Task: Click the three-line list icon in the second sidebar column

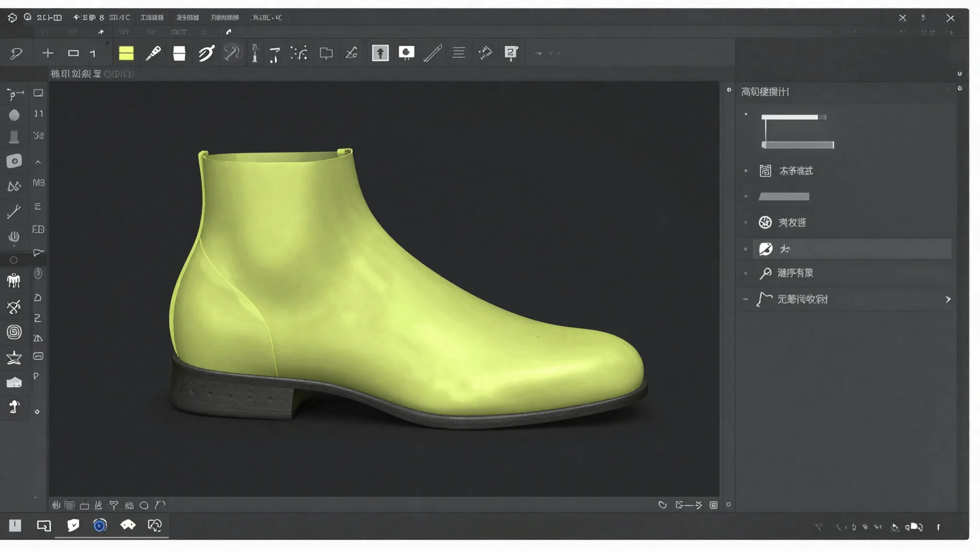Action: (38, 207)
